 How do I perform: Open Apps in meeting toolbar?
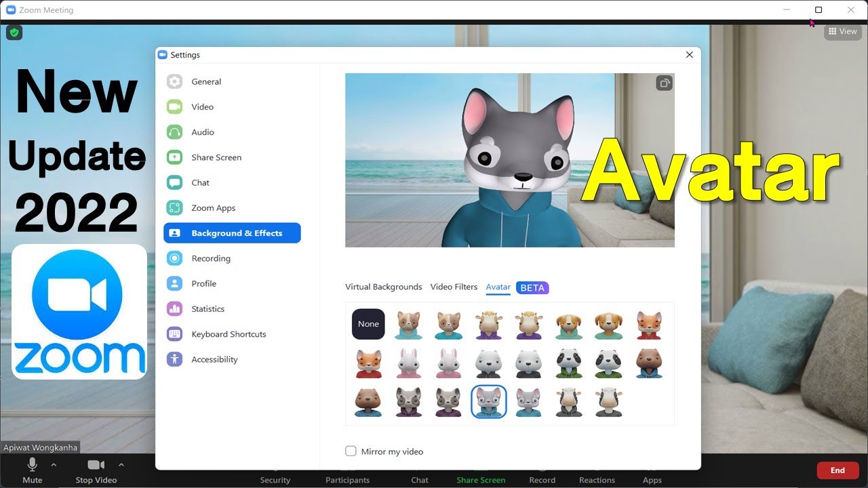[652, 479]
